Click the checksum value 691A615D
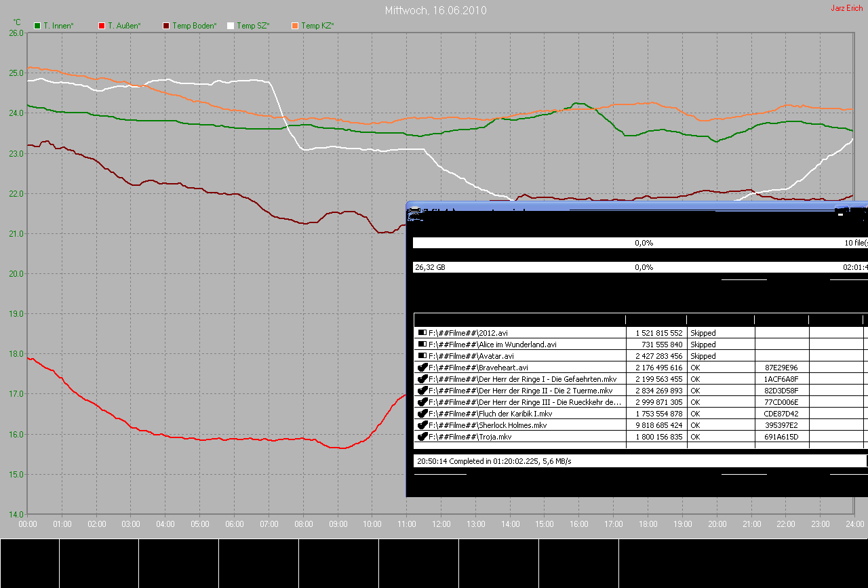This screenshot has width=868, height=588. pos(782,436)
